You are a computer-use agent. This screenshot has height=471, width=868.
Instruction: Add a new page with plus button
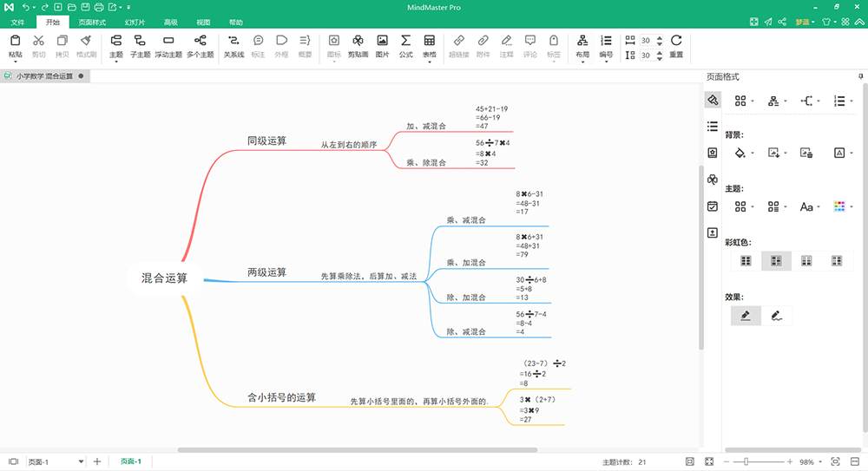click(x=97, y=461)
